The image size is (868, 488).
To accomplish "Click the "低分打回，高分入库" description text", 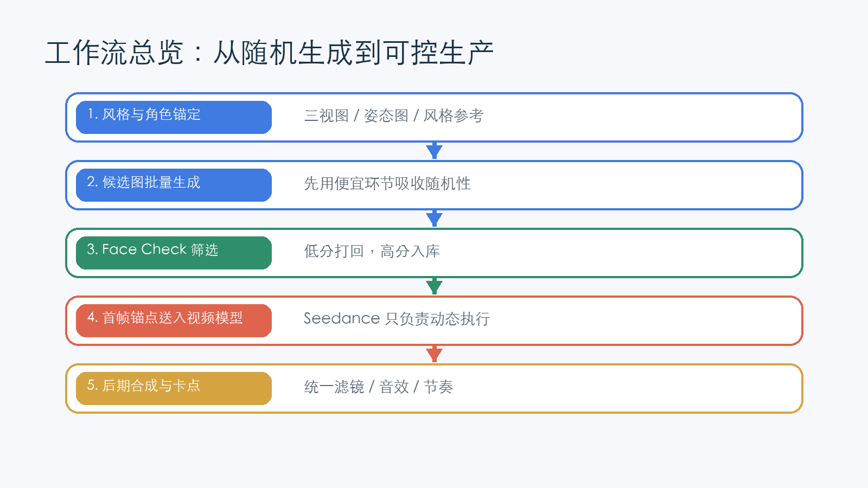I will [372, 252].
